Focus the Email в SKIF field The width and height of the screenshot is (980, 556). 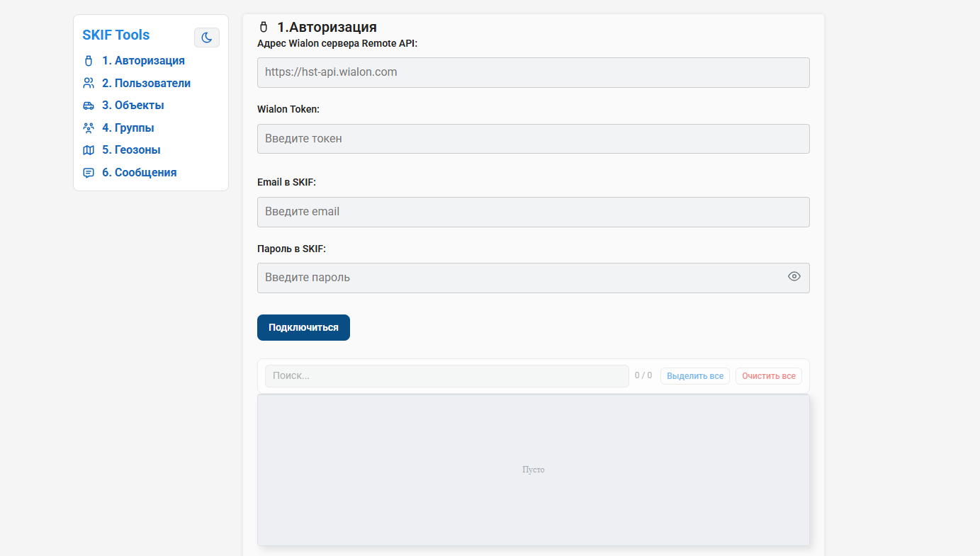click(534, 212)
